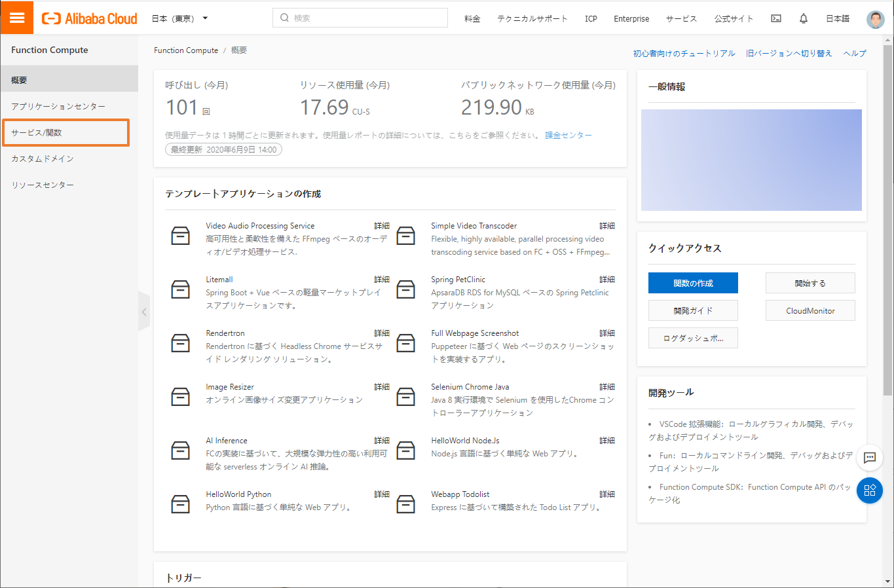Open the notifications bell
Image resolution: width=894 pixels, height=588 pixels.
(x=804, y=18)
